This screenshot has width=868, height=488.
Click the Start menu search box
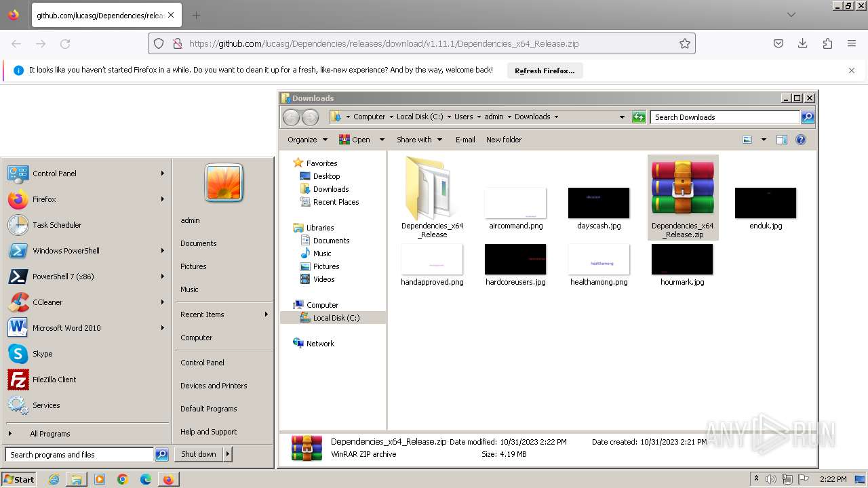(79, 455)
